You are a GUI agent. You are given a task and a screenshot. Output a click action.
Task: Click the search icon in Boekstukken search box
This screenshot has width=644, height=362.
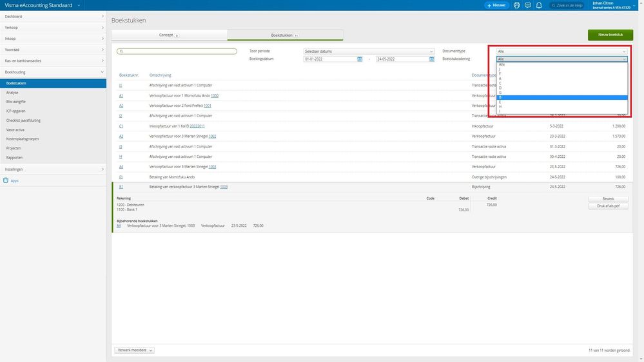121,52
